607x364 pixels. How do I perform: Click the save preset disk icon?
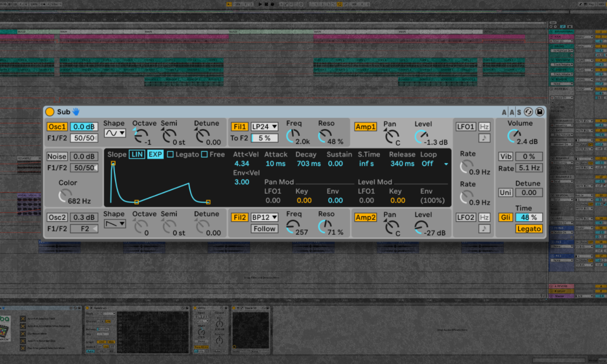pos(539,111)
